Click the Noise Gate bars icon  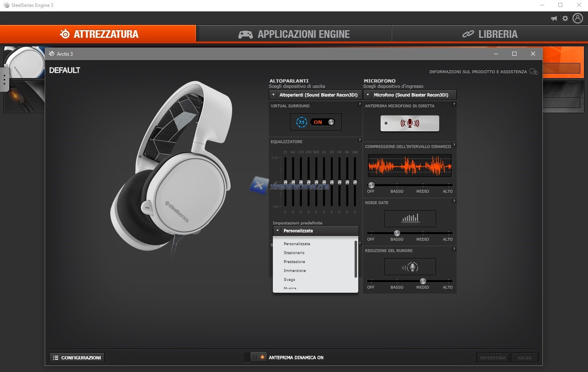click(410, 219)
